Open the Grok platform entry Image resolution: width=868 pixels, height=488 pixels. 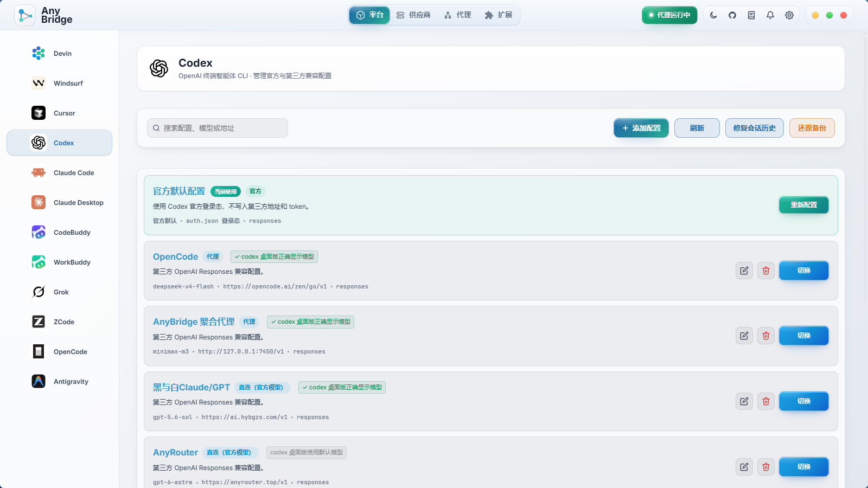click(x=59, y=292)
